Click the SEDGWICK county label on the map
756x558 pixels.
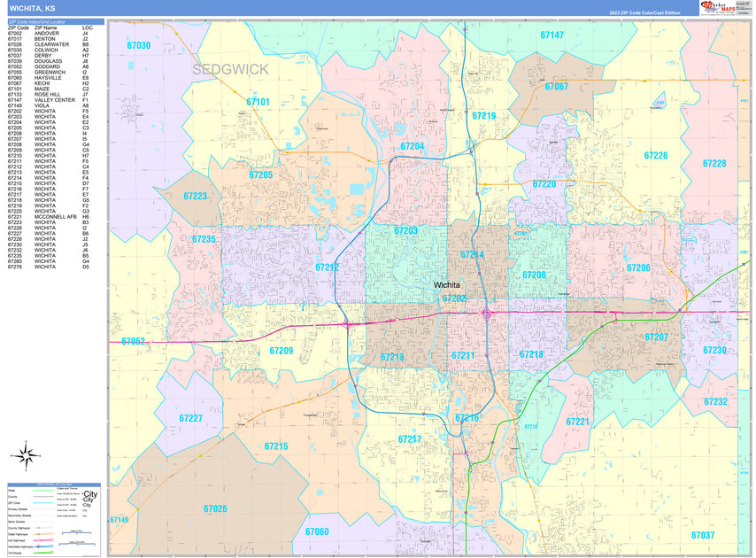click(229, 69)
